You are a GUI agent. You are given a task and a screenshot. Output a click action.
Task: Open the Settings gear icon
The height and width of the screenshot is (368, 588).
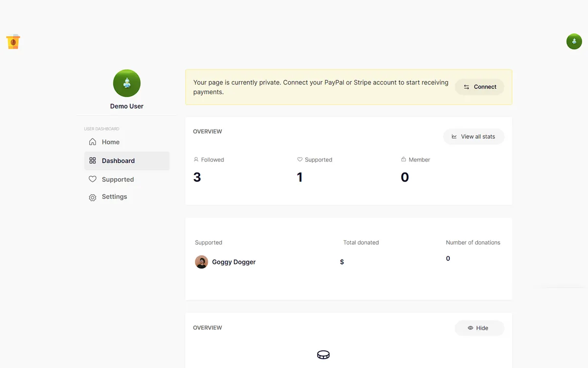tap(93, 197)
